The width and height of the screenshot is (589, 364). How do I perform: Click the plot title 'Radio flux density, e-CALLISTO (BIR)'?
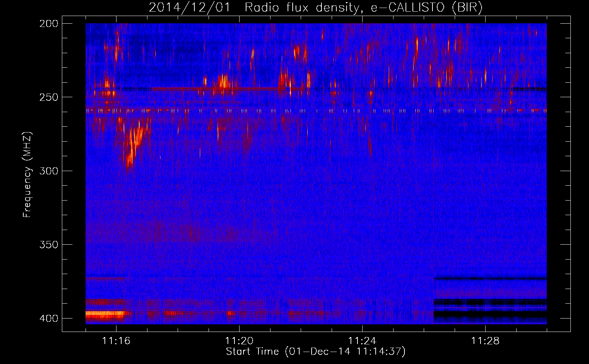click(363, 8)
